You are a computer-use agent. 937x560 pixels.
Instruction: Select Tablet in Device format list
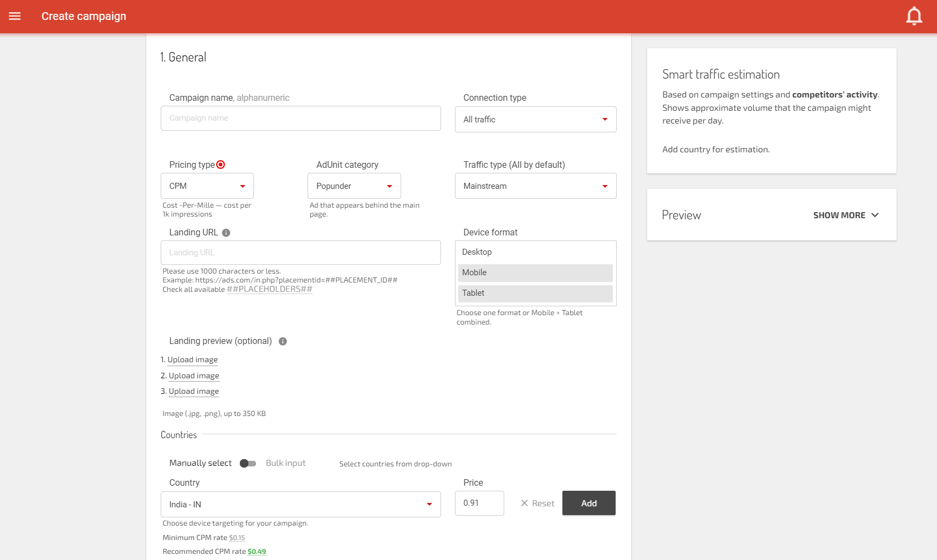[535, 293]
